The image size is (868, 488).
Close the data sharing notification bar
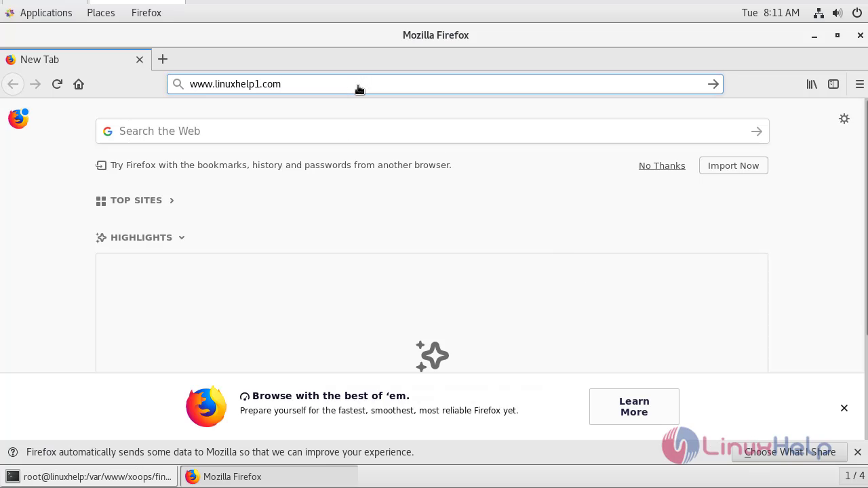(x=858, y=452)
